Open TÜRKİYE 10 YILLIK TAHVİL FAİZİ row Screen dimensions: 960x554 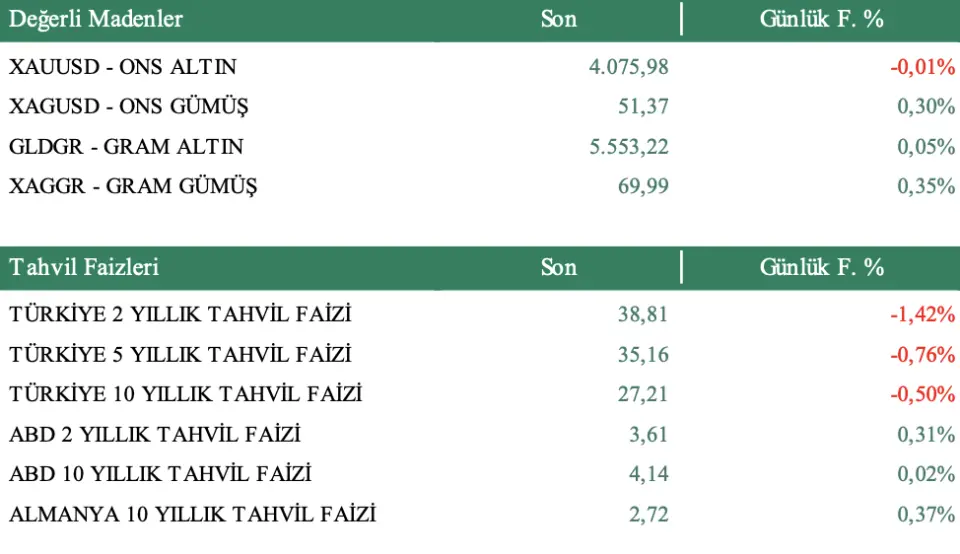[185, 394]
